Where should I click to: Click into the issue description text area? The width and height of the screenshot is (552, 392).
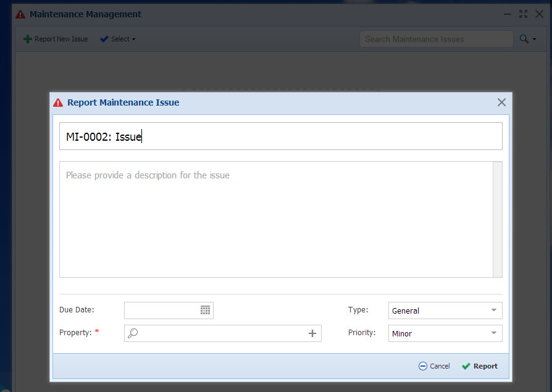click(276, 219)
